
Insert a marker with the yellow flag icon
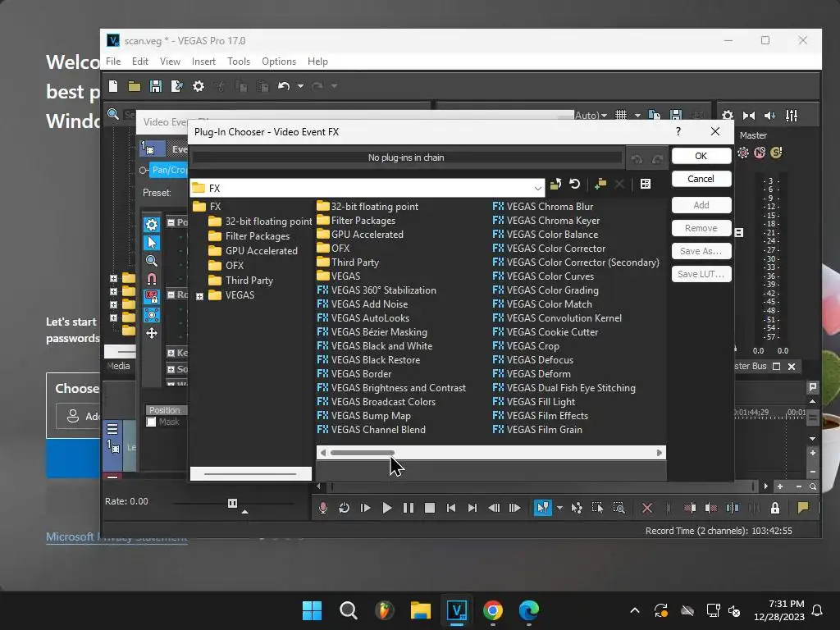pos(802,508)
